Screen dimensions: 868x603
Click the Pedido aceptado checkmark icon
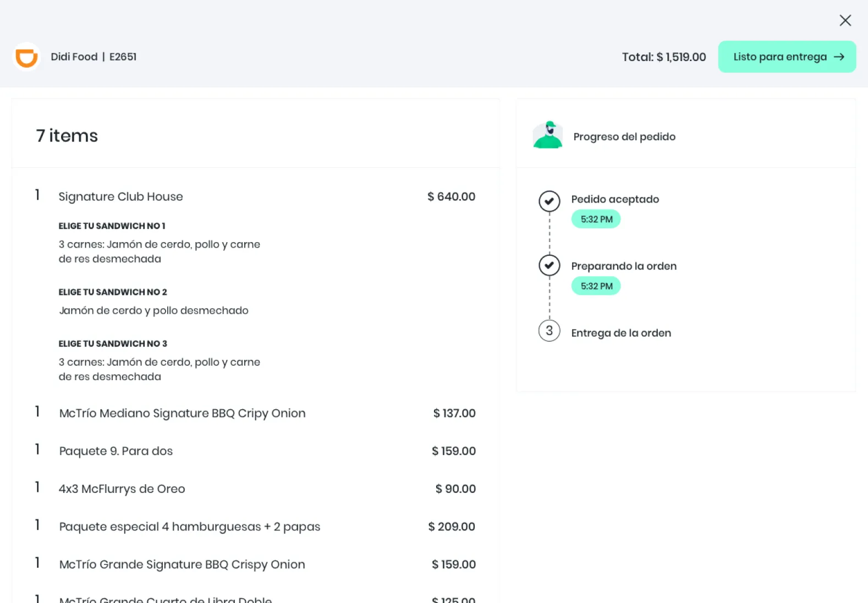tap(550, 201)
